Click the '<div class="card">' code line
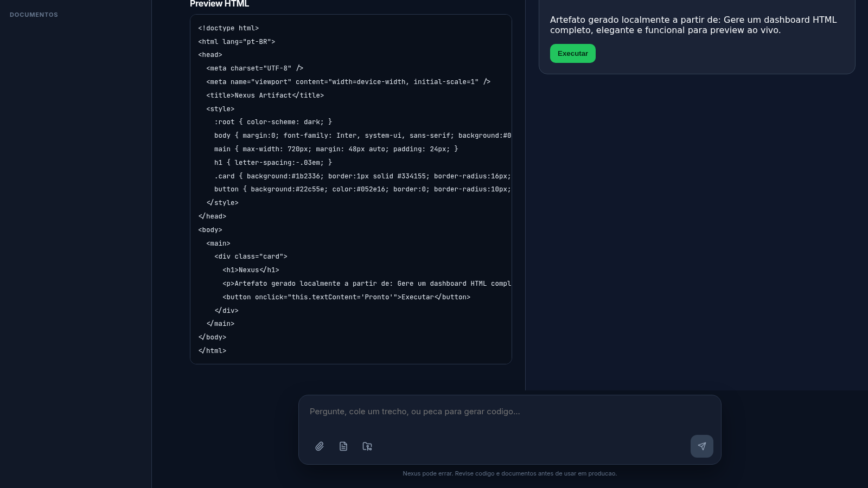This screenshot has width=868, height=488. [251, 256]
